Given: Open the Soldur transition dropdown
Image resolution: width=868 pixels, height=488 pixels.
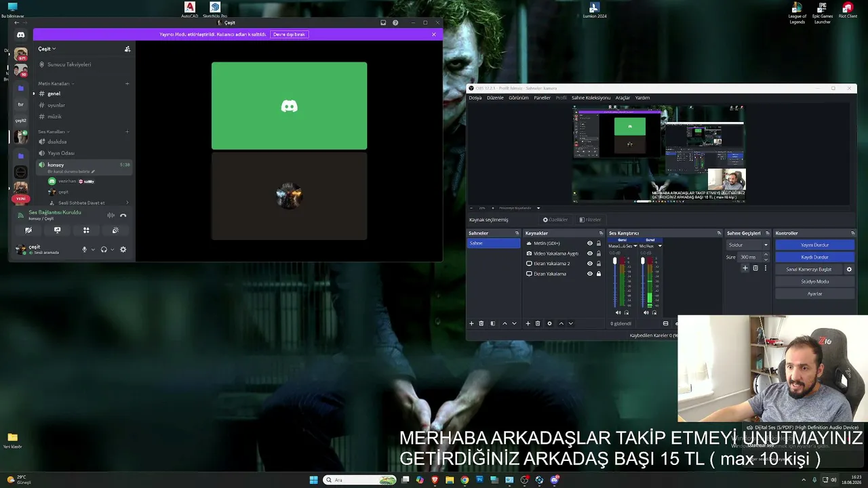Looking at the screenshot, I should (x=748, y=245).
